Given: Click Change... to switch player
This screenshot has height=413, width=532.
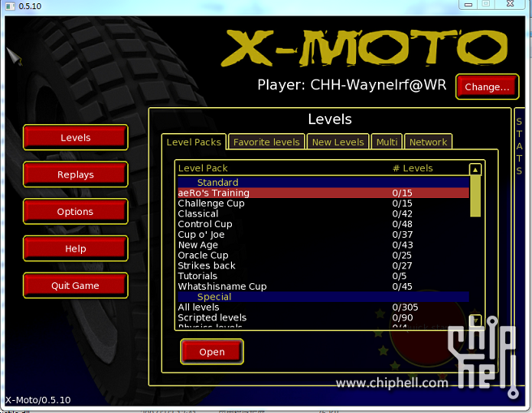Looking at the screenshot, I should pos(487,87).
